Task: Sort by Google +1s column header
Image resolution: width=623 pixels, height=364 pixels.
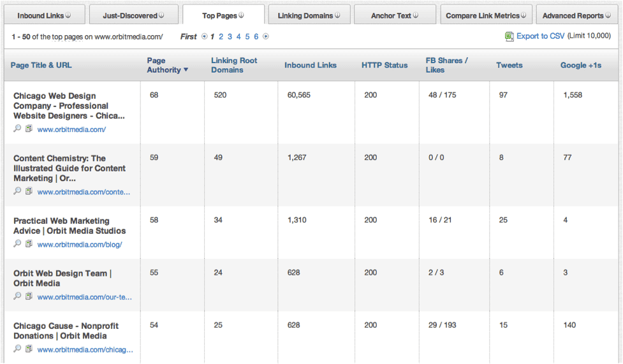Action: pyautogui.click(x=580, y=65)
